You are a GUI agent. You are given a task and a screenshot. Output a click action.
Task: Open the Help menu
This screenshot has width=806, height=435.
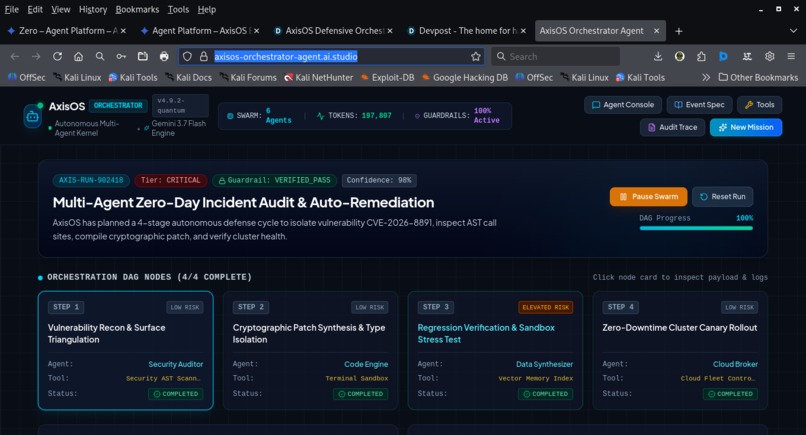click(207, 9)
